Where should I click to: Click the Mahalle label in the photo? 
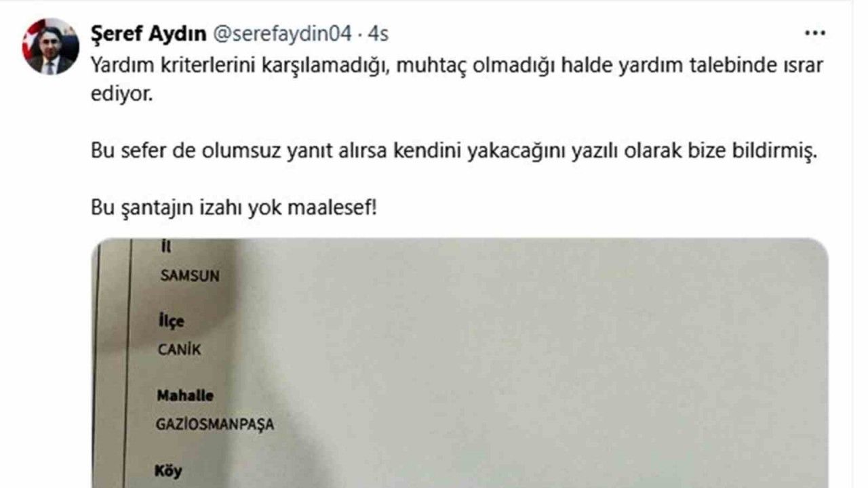coord(185,395)
